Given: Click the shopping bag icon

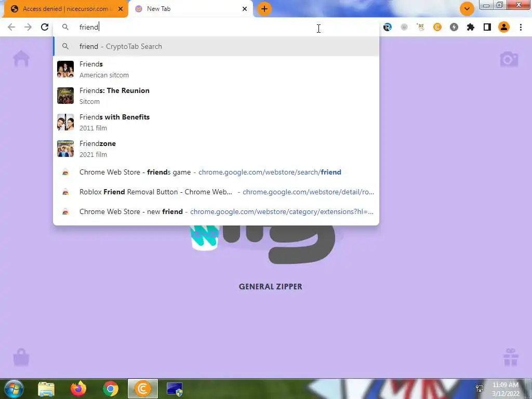Looking at the screenshot, I should (x=21, y=357).
